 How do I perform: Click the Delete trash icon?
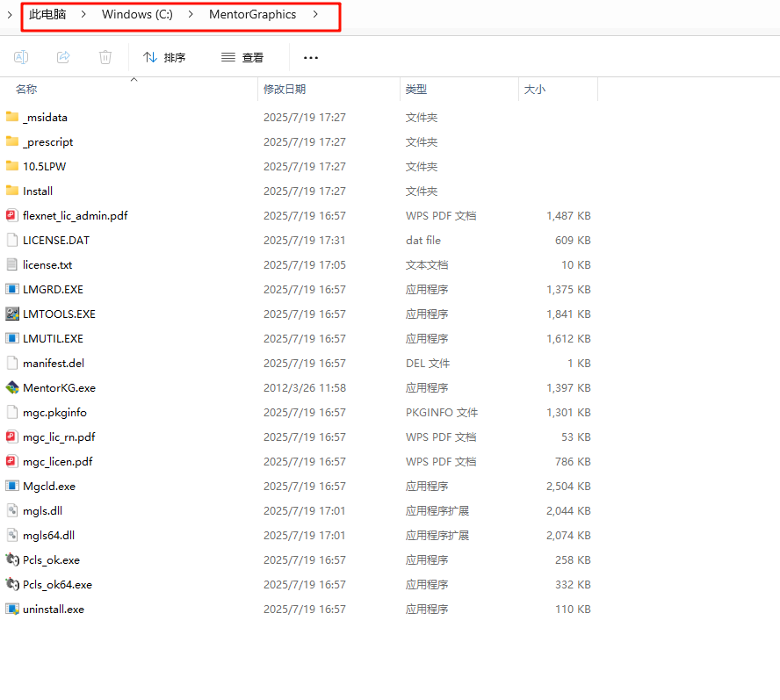(x=105, y=57)
